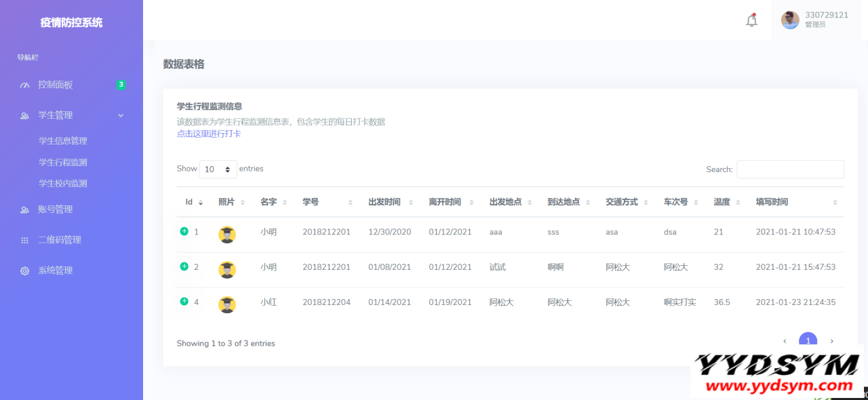Open the Show 10 entries dropdown
The width and height of the screenshot is (868, 400).
(x=218, y=169)
